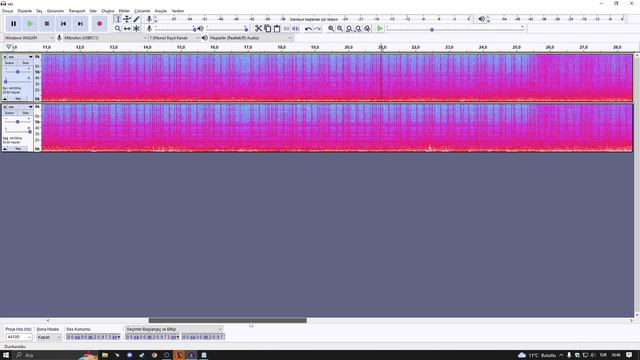Adjust the second track's pan slider
Viewport: 640px width, 360px height.
[18, 131]
